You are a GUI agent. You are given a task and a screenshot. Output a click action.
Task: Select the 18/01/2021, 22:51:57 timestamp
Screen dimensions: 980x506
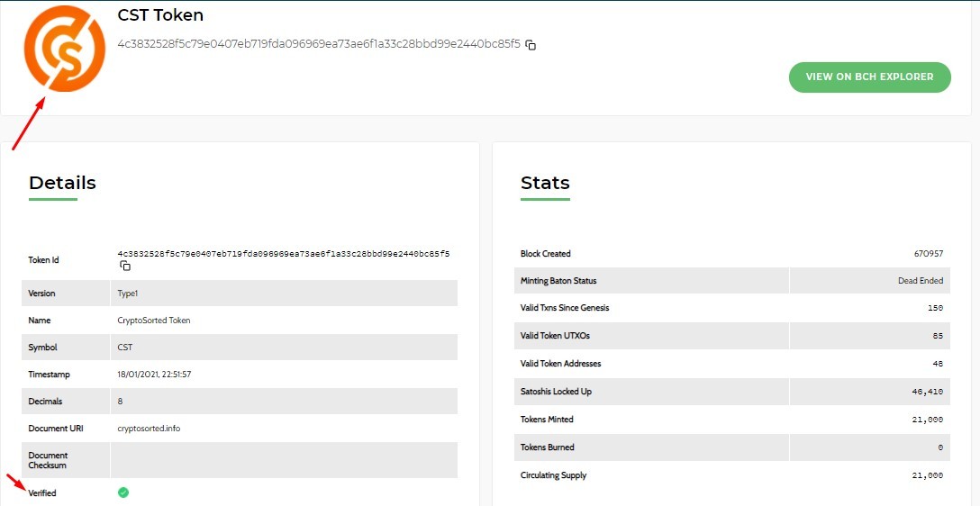tap(154, 375)
